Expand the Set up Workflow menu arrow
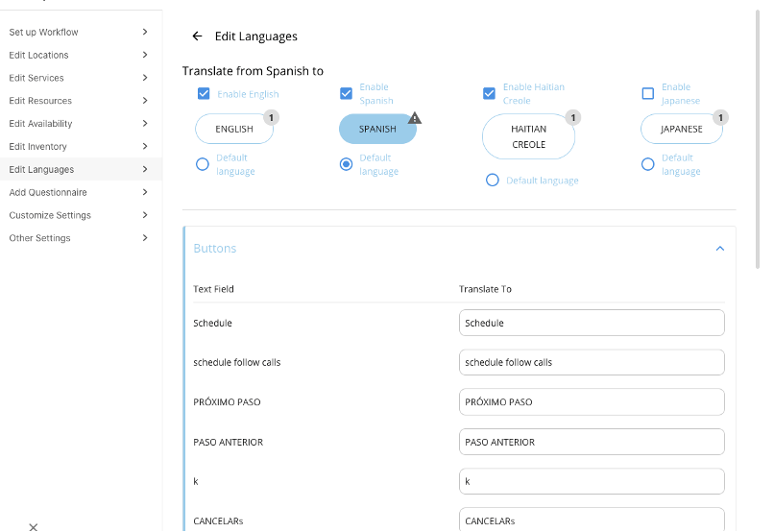Screen dimensions: 774x532 (x=145, y=32)
